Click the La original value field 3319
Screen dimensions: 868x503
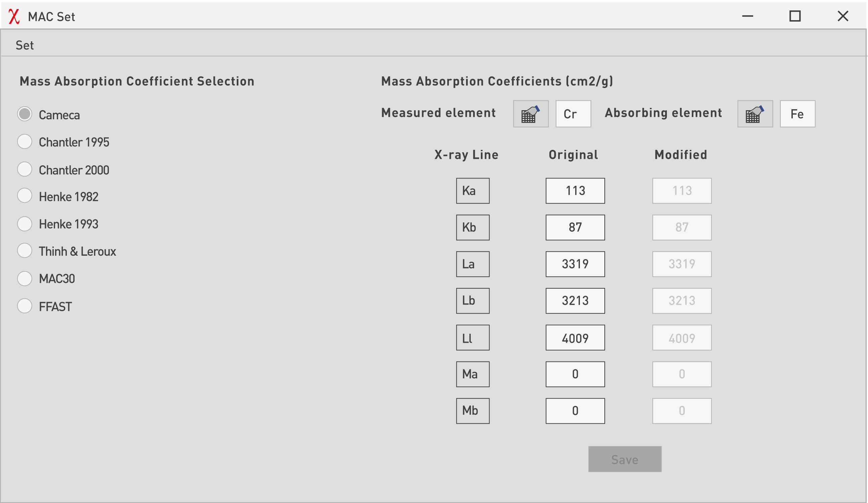pos(575,264)
